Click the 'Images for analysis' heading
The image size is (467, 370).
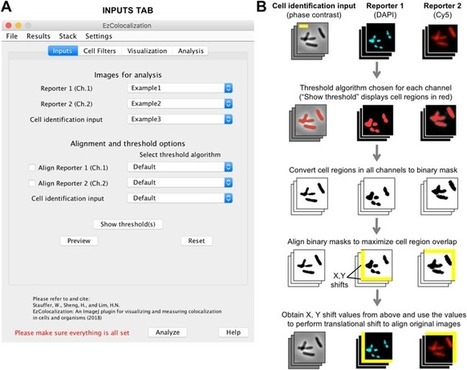tap(128, 75)
